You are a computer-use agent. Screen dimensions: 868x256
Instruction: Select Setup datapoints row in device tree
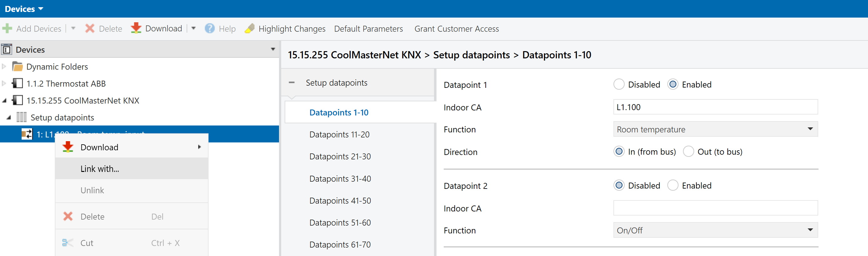(140, 117)
